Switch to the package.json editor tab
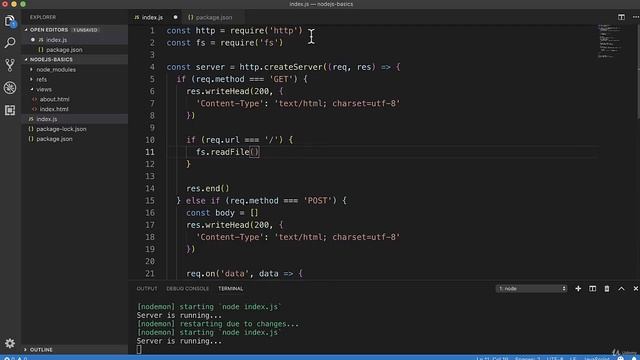This screenshot has width=640, height=360. pyautogui.click(x=213, y=18)
